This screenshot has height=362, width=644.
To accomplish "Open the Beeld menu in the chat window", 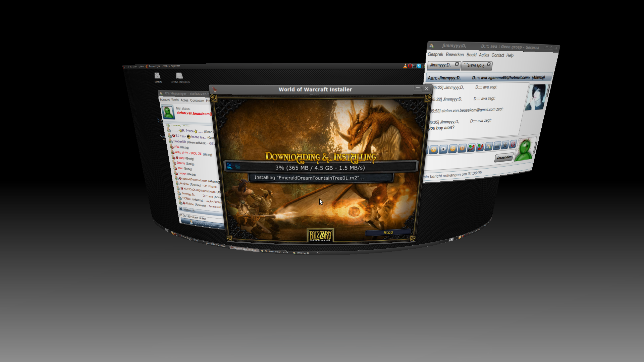I will tap(471, 55).
